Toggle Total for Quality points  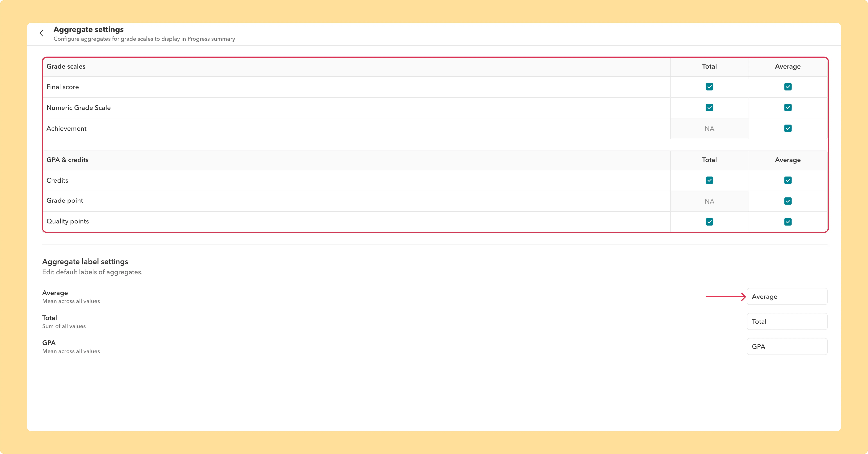[709, 222]
